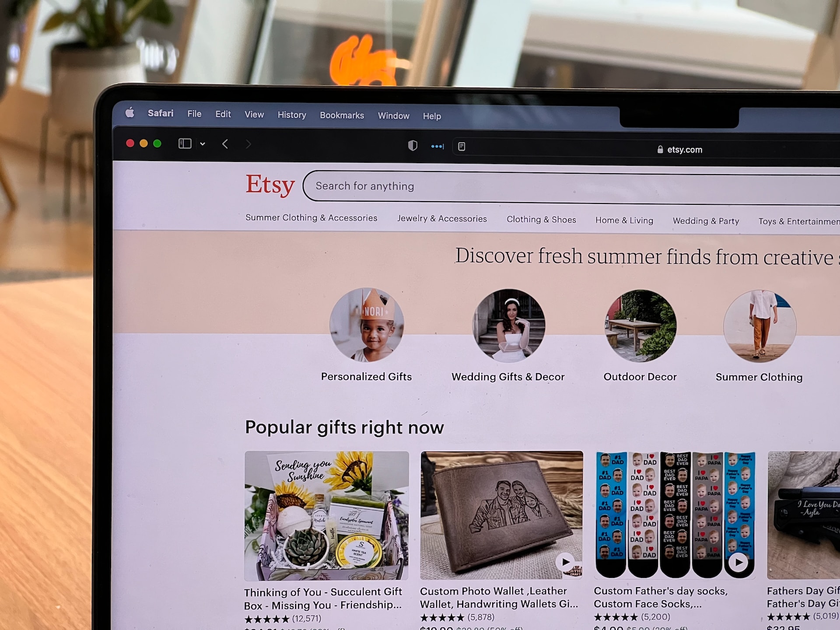
Task: Open the Bookmarks menu in Safari
Action: click(x=341, y=116)
